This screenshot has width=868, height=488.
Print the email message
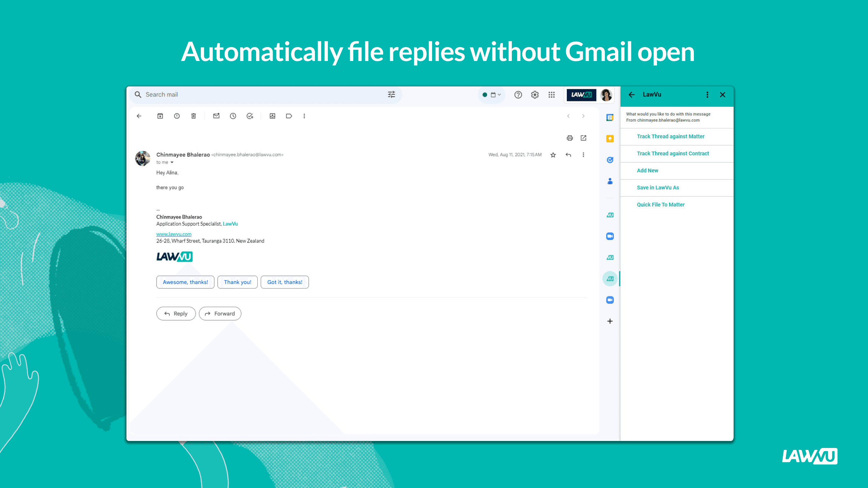point(570,138)
